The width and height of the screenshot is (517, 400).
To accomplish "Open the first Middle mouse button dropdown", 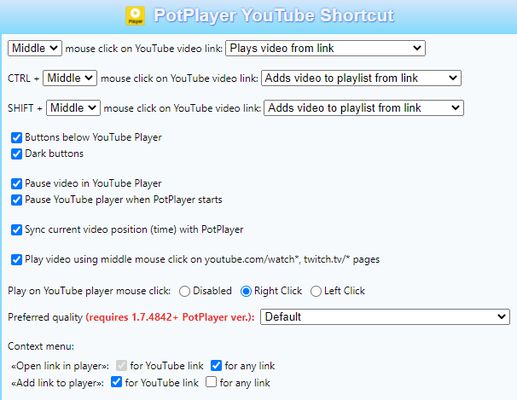I will [x=35, y=48].
